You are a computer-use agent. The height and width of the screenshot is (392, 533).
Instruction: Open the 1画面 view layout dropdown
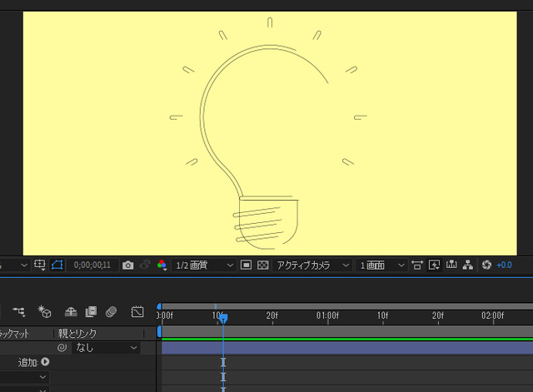[x=381, y=265]
